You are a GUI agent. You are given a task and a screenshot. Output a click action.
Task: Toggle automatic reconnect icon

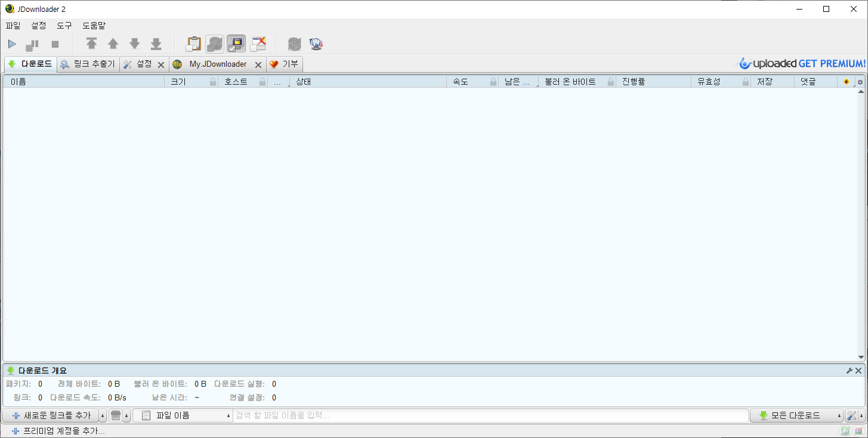[215, 44]
